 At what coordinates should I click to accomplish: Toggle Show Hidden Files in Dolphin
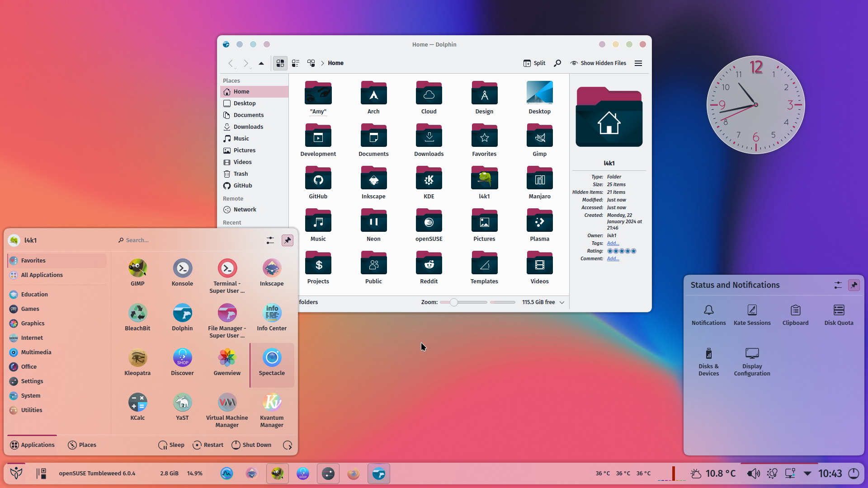(598, 63)
